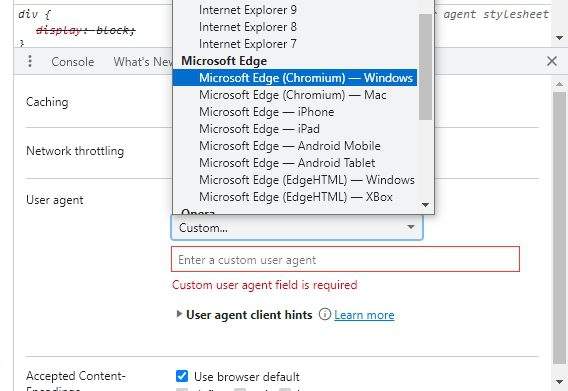Click Custom user agent field is required message
Viewport: 568px width, 391px height.
265,285
